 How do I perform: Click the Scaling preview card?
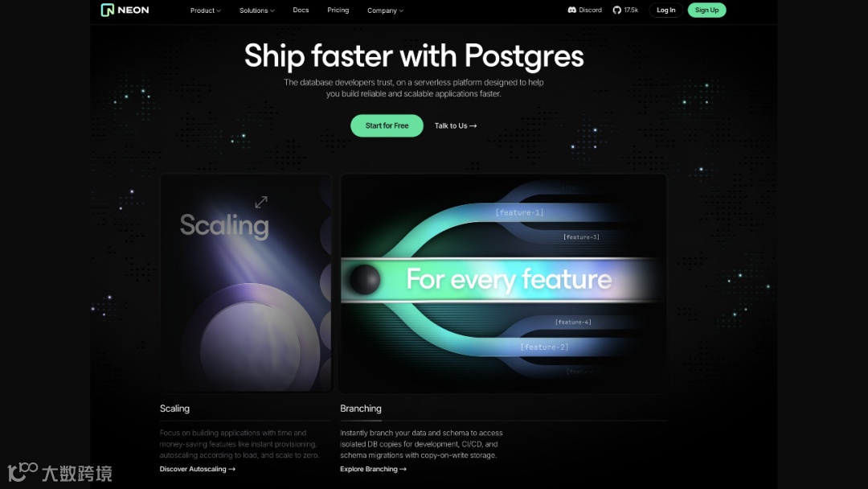pyautogui.click(x=246, y=283)
